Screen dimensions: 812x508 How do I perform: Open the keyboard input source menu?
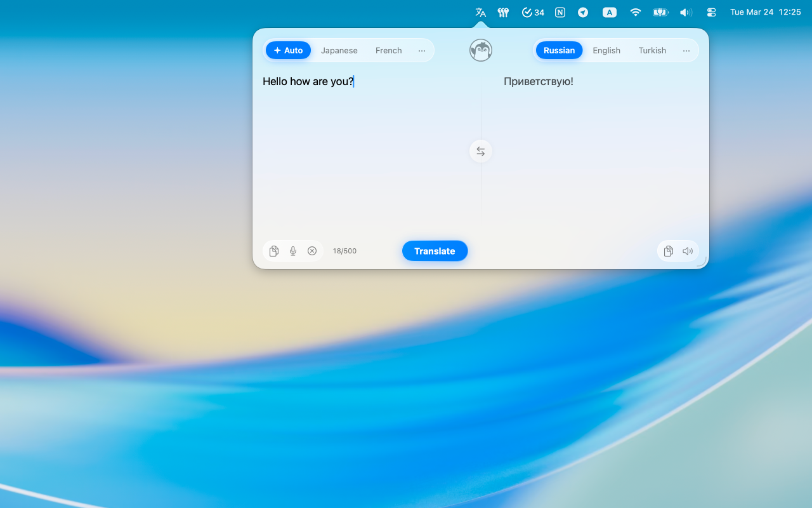[609, 12]
